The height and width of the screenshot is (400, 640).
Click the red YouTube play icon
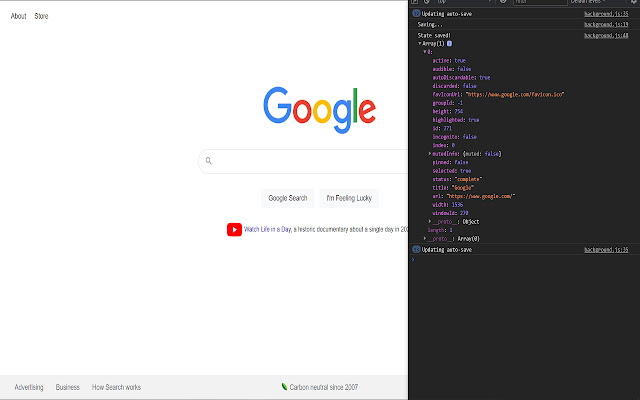(234, 229)
